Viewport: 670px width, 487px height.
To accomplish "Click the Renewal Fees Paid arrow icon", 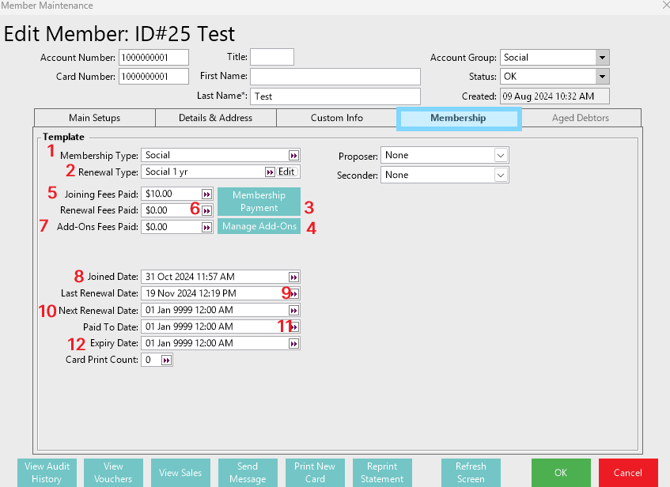I will pyautogui.click(x=206, y=211).
